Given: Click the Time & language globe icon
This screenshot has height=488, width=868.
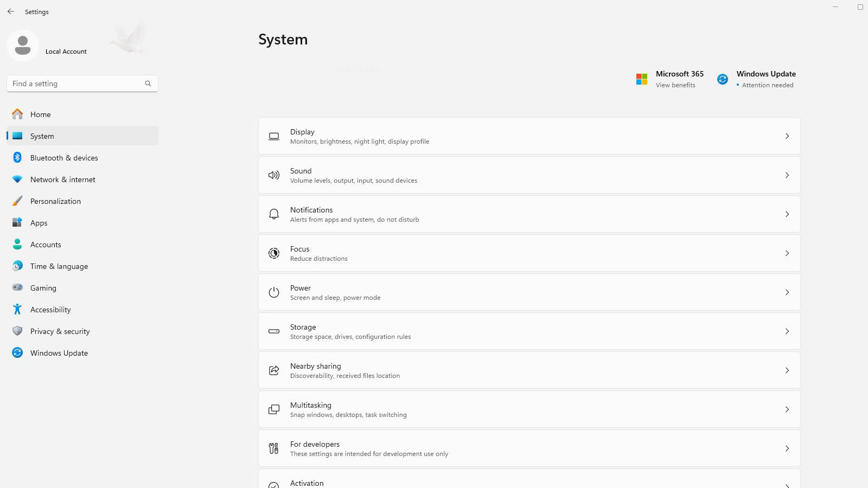Looking at the screenshot, I should [17, 266].
